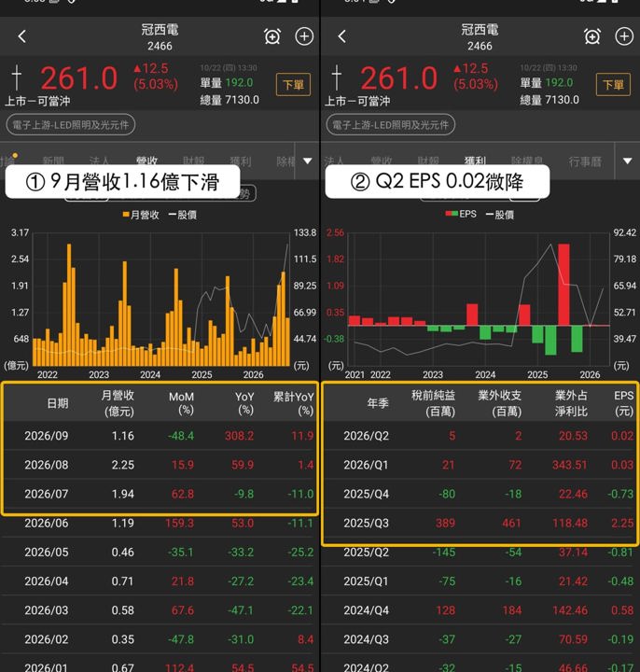
Task: Sort by MoM (%) column header
Action: 181,403
